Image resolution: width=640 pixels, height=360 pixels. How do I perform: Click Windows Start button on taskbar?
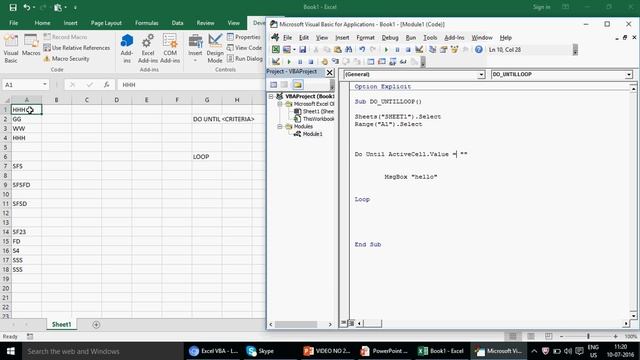11,351
